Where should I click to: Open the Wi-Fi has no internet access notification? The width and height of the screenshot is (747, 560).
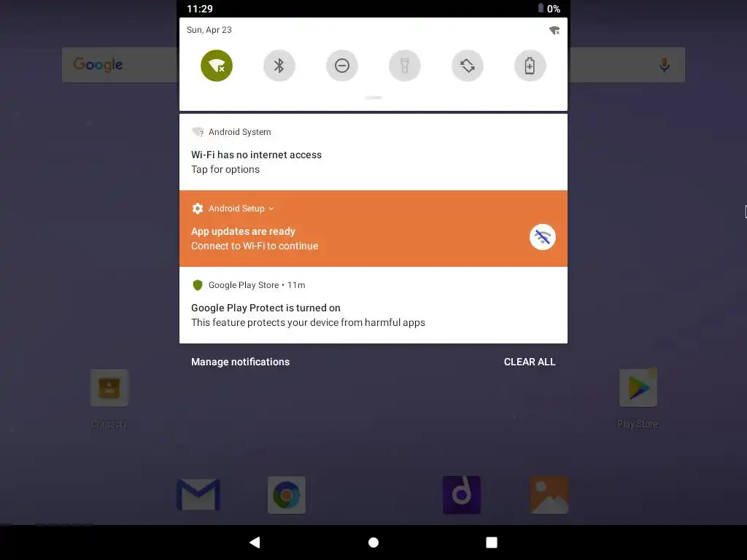pyautogui.click(x=373, y=152)
